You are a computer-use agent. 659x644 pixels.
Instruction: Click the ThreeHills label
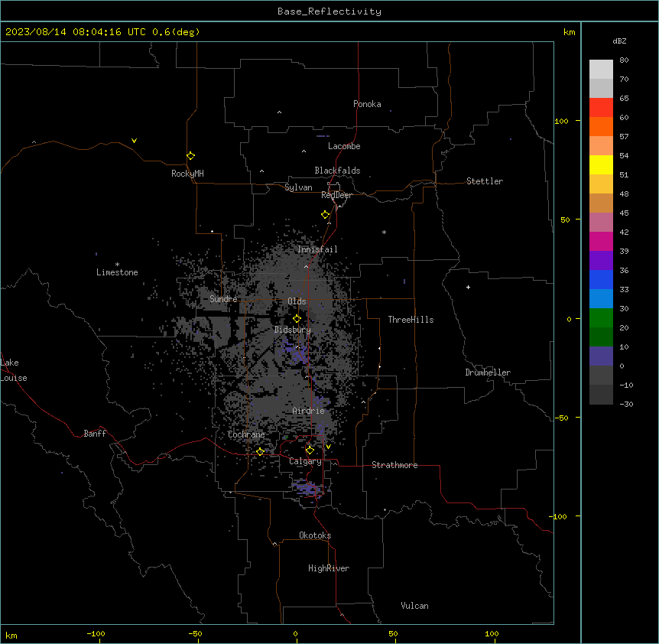411,320
